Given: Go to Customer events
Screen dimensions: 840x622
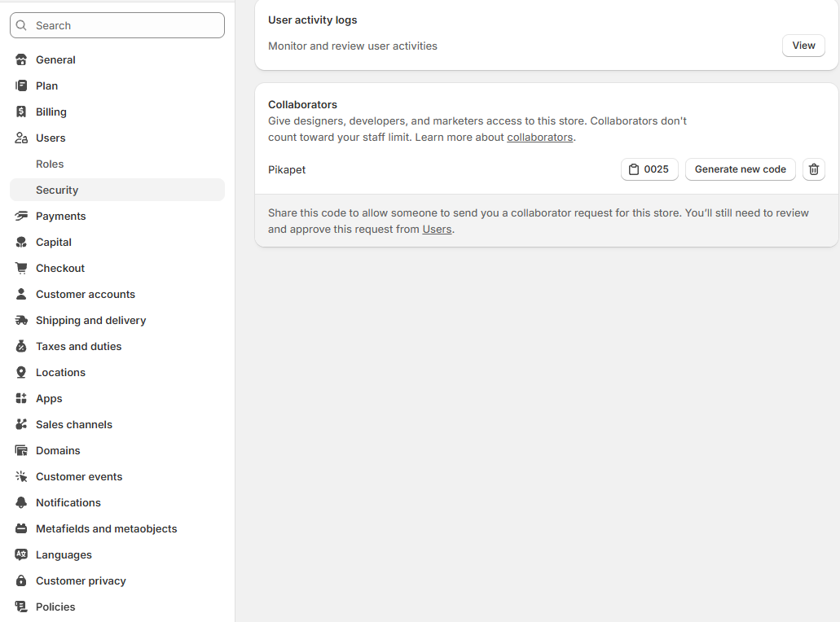Looking at the screenshot, I should (x=117, y=476).
